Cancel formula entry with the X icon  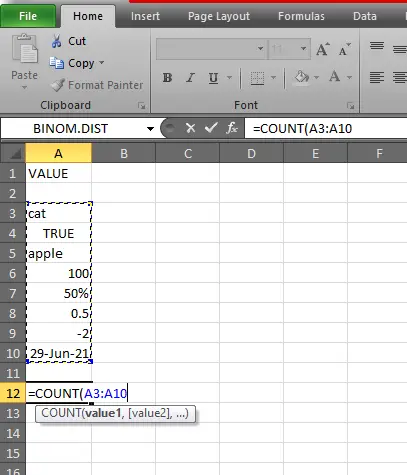[x=191, y=128]
